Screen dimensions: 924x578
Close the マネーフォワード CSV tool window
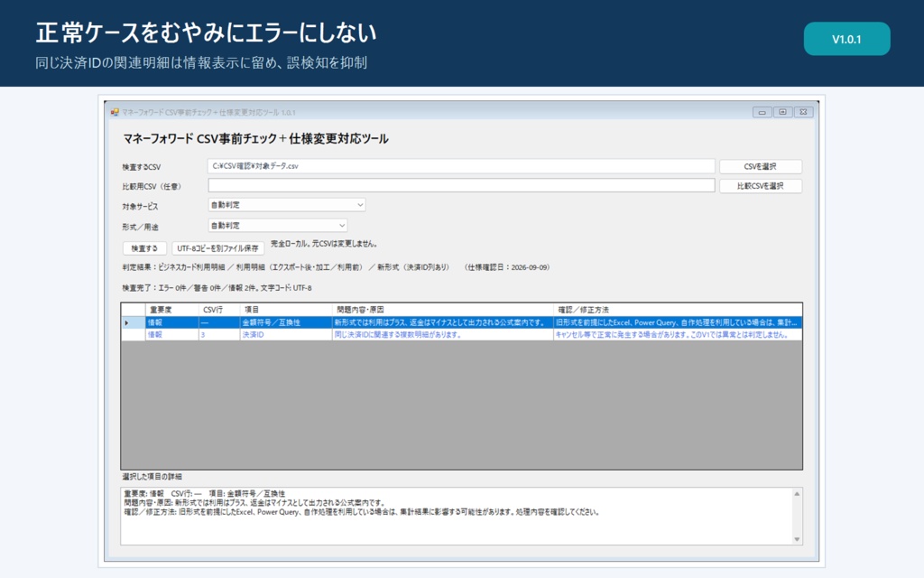(x=803, y=112)
